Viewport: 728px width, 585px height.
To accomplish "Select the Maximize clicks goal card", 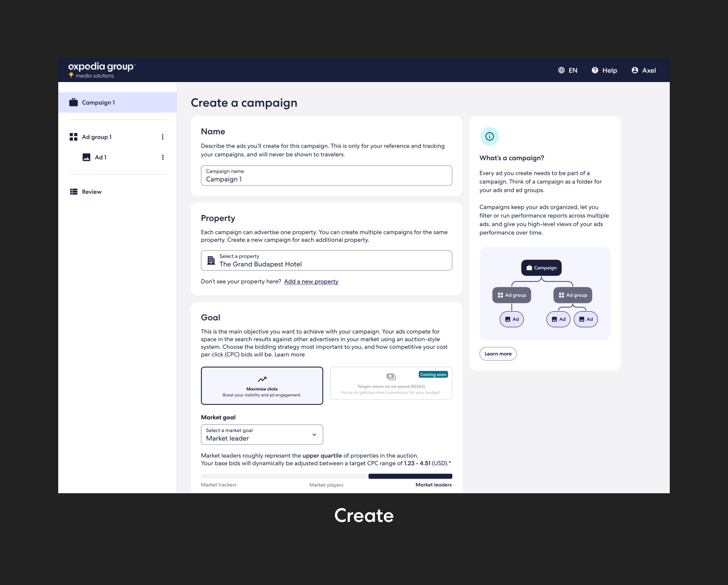I will (x=262, y=385).
